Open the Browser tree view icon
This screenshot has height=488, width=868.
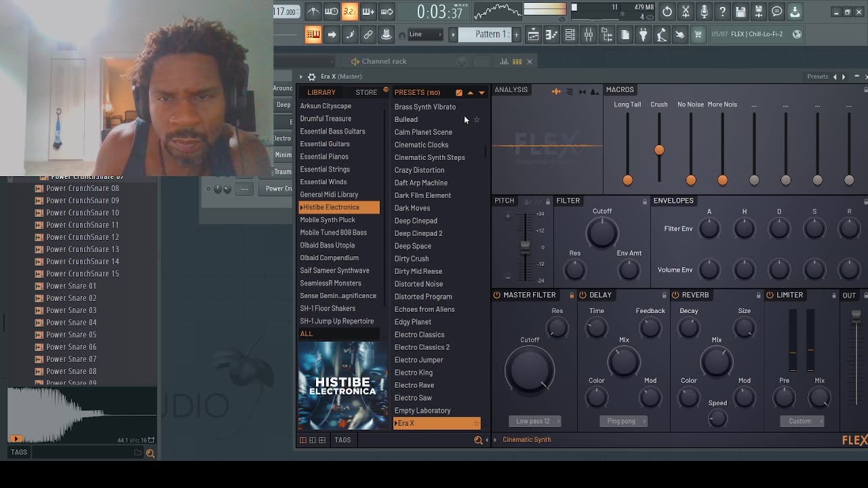point(606,35)
